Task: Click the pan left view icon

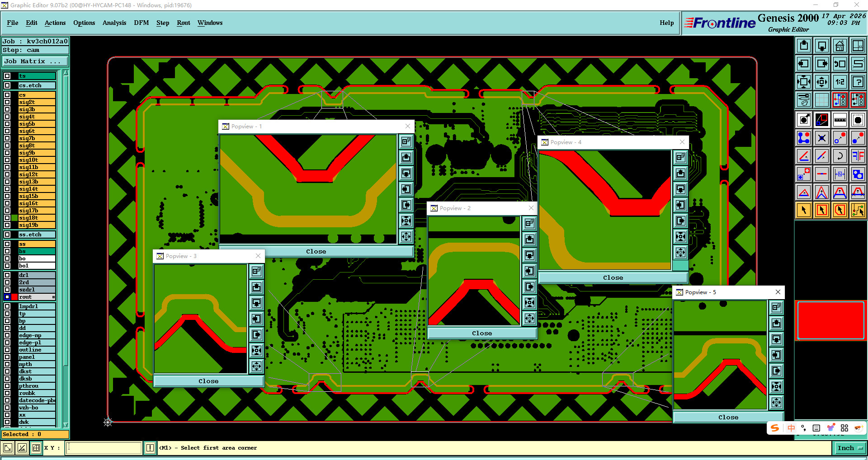Action: click(804, 64)
